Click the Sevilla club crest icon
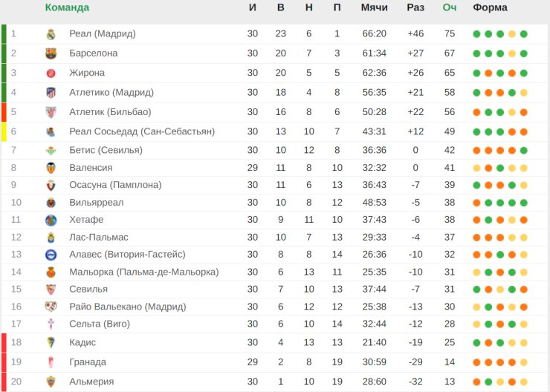 point(51,290)
